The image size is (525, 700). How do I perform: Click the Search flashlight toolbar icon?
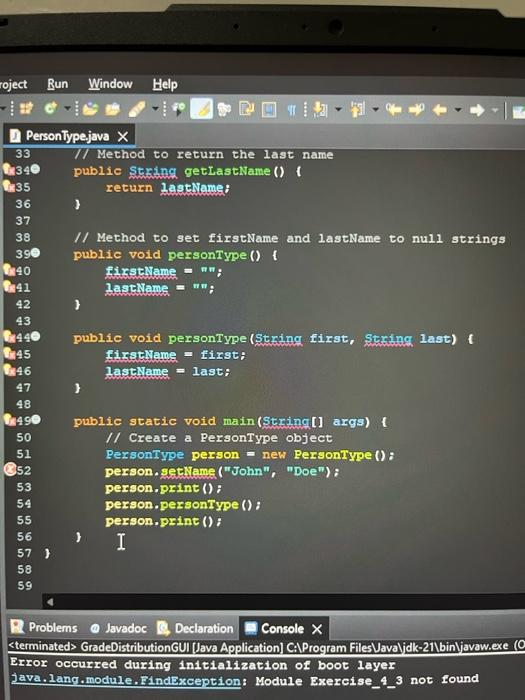[x=136, y=109]
